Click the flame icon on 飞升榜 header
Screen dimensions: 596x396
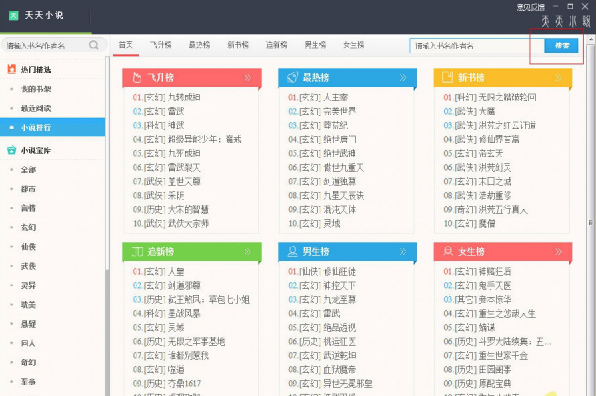point(137,78)
